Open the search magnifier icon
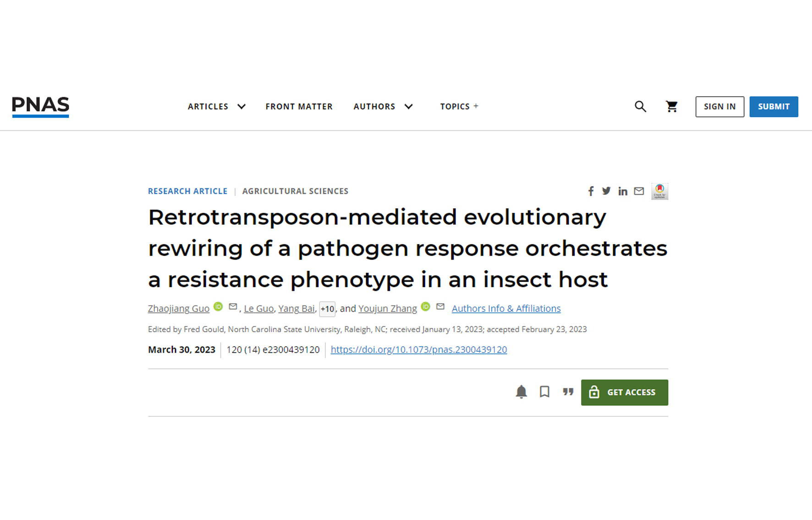Screen dimensions: 812x520 tap(640, 107)
